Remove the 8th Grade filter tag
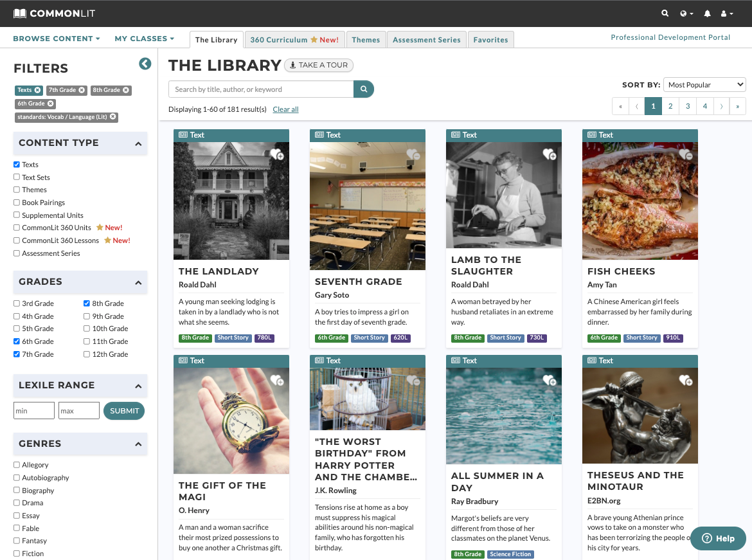 [x=125, y=90]
